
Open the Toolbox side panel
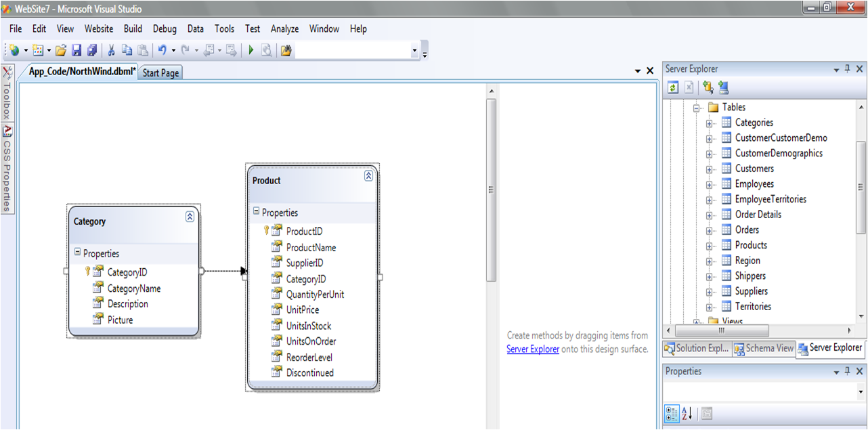[x=7, y=94]
